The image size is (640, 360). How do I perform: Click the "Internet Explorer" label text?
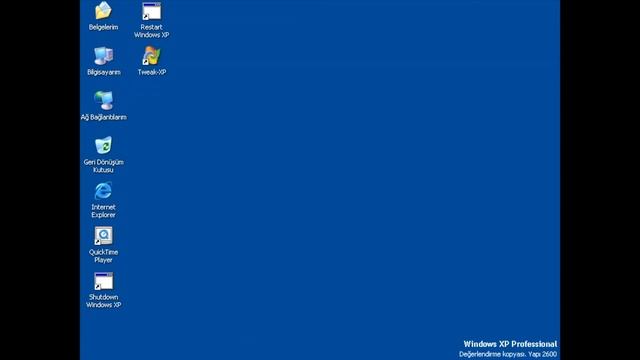point(103,211)
